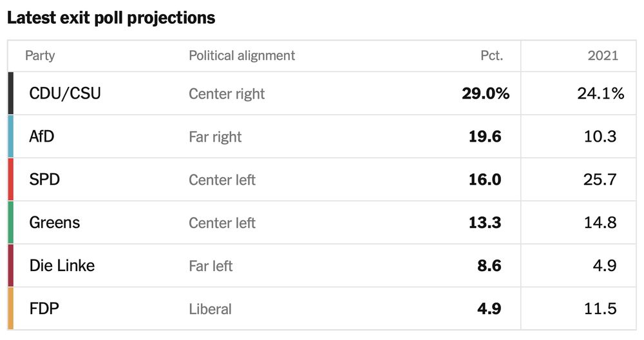644x340 pixels.
Task: Click the 'Latest exit poll projections' heading
Action: pos(111,18)
